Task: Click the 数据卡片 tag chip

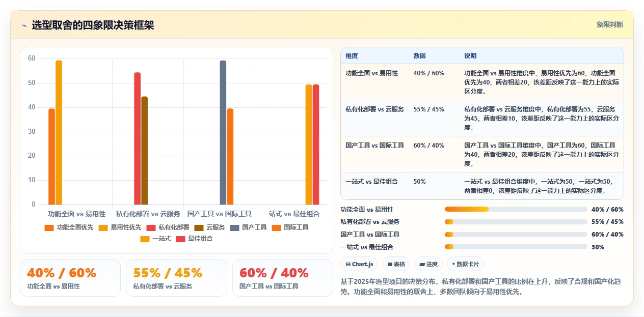Action: pyautogui.click(x=465, y=264)
